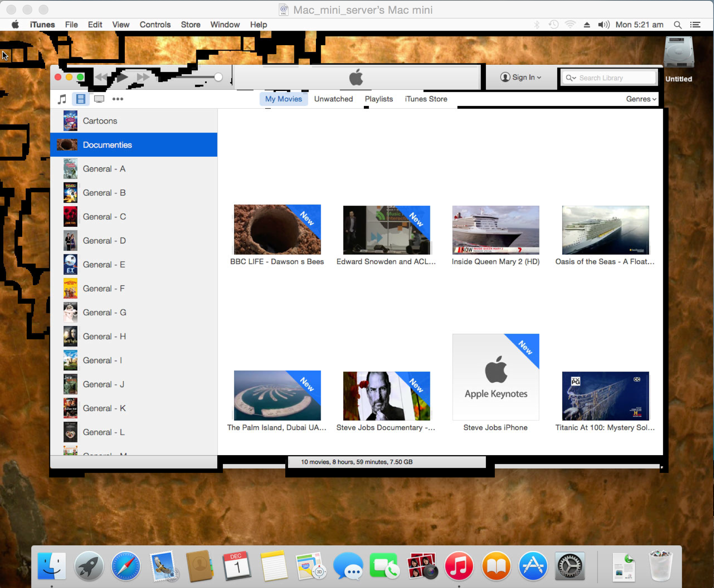Select the Movies library icon
714x588 pixels.
point(81,99)
